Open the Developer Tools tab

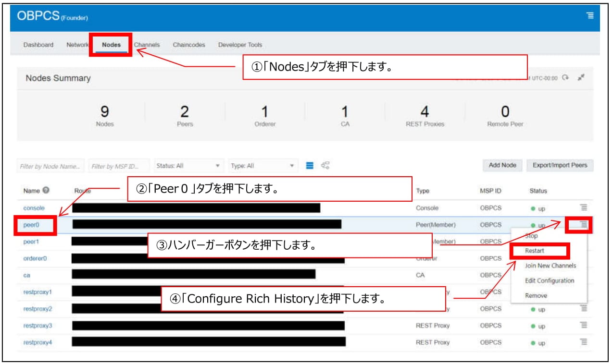[x=240, y=45]
